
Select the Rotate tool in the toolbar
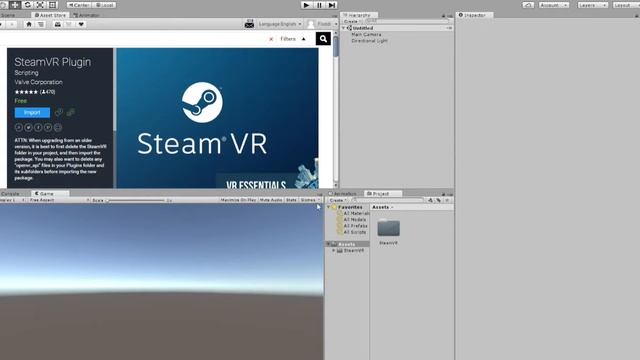click(27, 5)
